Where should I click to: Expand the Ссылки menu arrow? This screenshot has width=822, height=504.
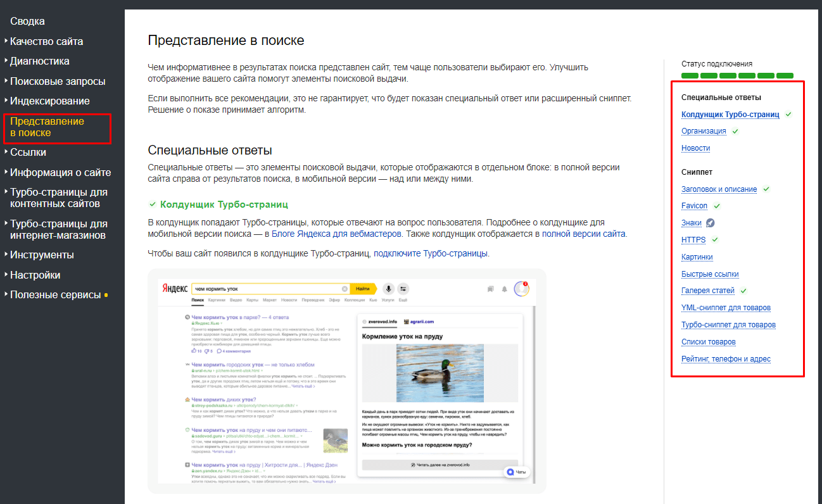6,152
